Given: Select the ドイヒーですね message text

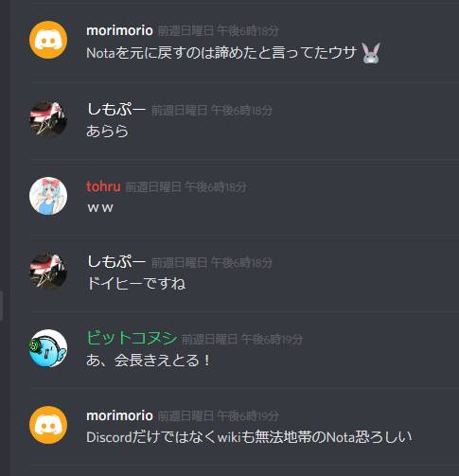Looking at the screenshot, I should pos(136,284).
